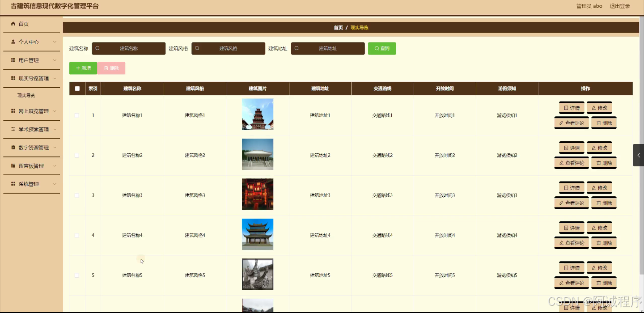Click the 交通路线2 table cell

[382, 155]
